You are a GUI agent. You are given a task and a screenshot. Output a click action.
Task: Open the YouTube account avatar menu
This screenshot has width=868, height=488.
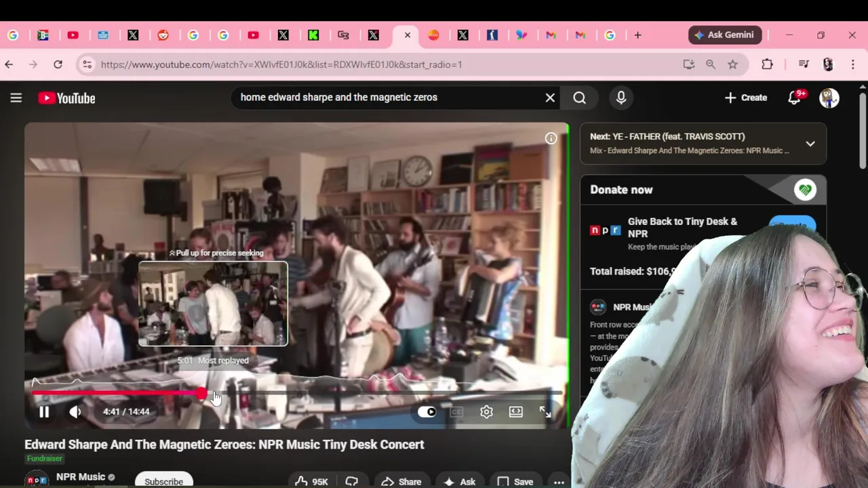(x=829, y=98)
